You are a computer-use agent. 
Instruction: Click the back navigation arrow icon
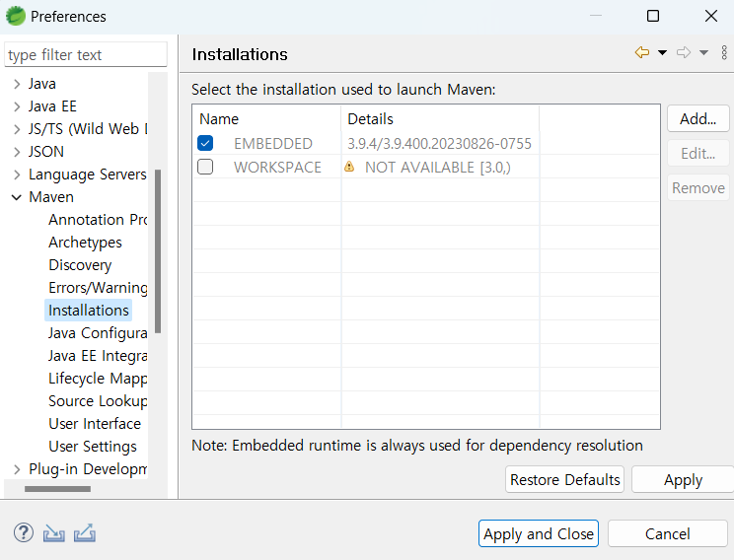(642, 52)
